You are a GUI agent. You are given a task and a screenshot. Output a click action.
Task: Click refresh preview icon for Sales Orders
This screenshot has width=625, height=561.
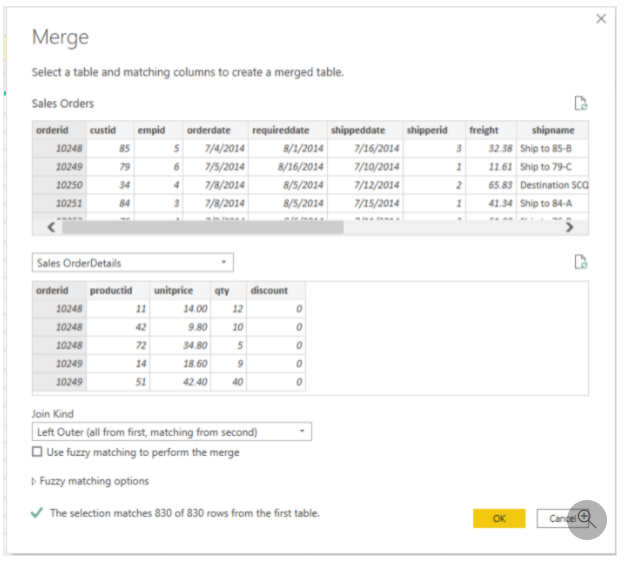[581, 103]
